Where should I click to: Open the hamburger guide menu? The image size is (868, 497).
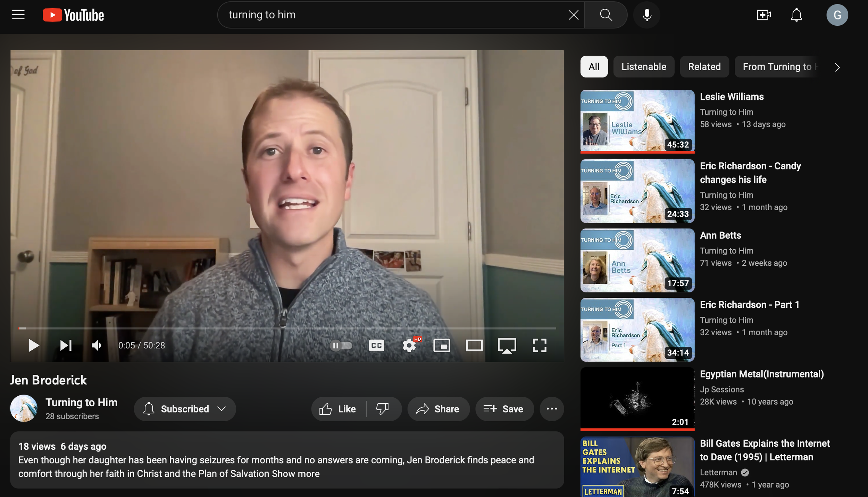[x=18, y=15]
